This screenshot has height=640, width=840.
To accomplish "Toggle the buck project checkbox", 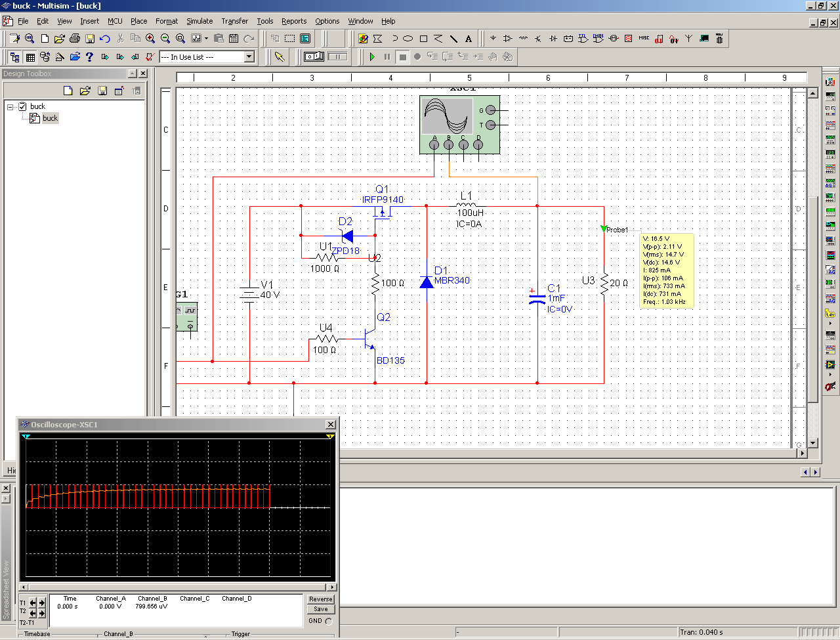I will point(22,106).
